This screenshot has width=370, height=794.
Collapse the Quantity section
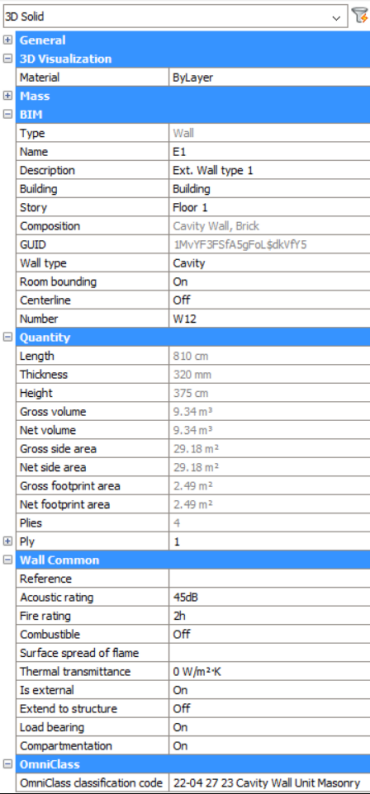click(x=8, y=337)
